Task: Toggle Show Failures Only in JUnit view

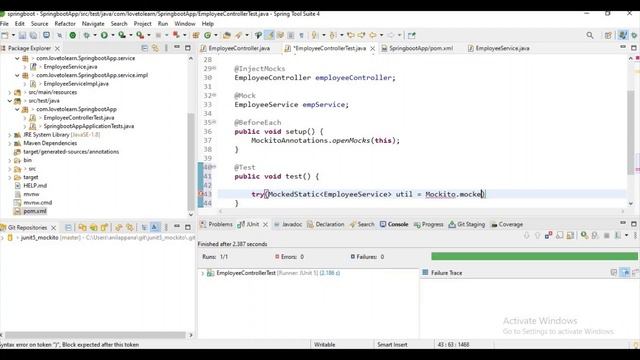Action: [x=549, y=236]
